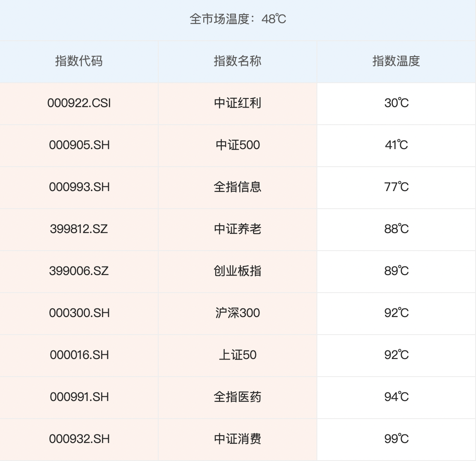Click the 77℃ temperature cell
The height and width of the screenshot is (461, 476).
pyautogui.click(x=396, y=187)
